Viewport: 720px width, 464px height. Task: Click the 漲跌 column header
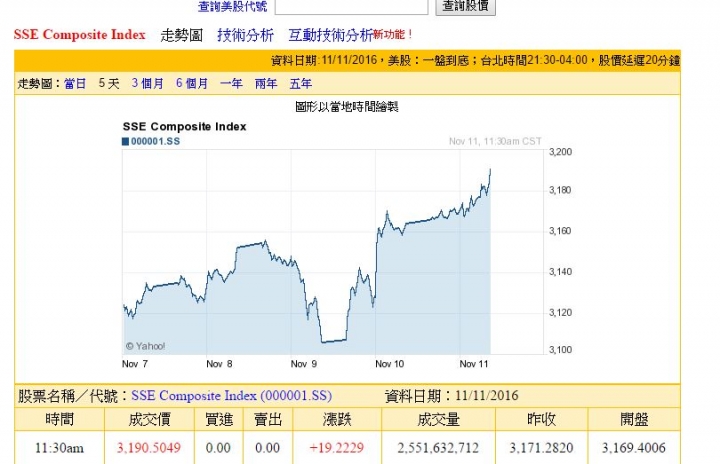click(337, 419)
